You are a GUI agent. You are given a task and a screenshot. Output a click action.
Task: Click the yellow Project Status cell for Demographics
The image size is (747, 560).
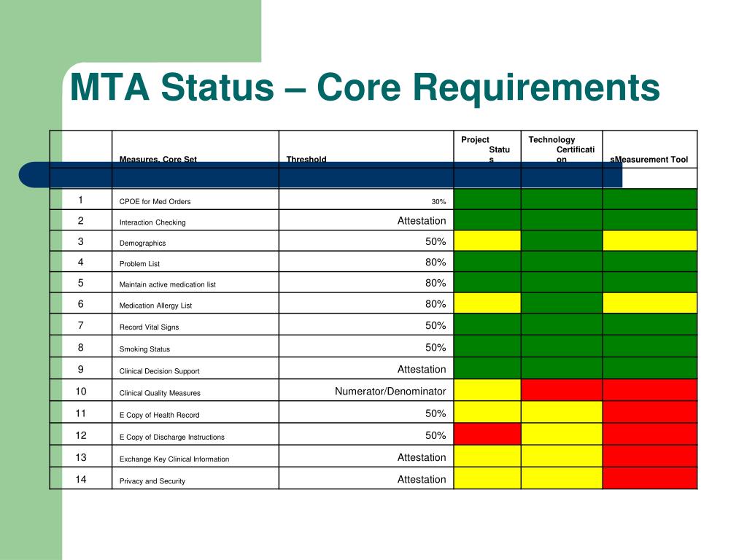tap(487, 241)
